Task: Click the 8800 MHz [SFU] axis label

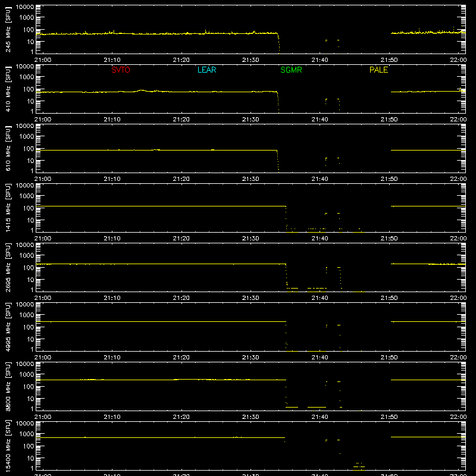Action: [x=8, y=386]
